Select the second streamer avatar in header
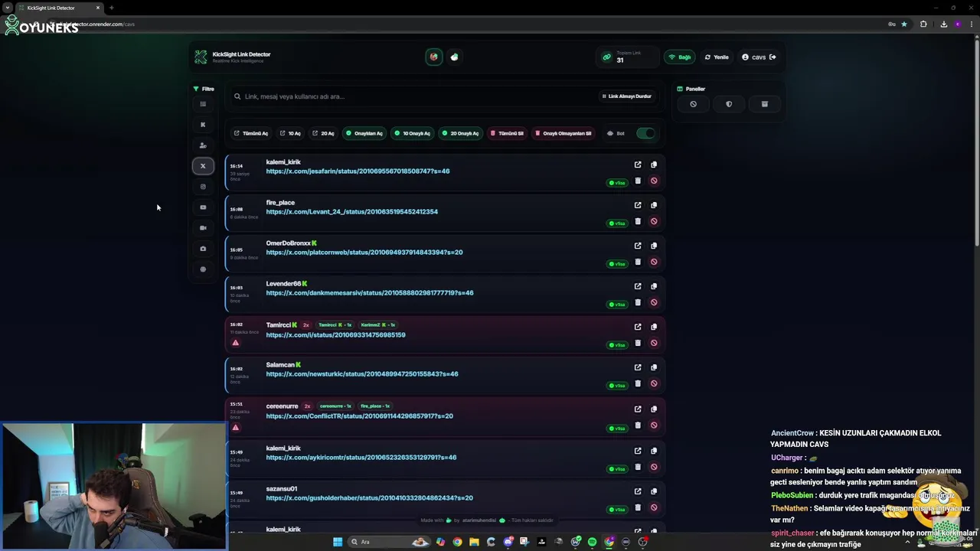This screenshot has width=980, height=551. coord(455,57)
